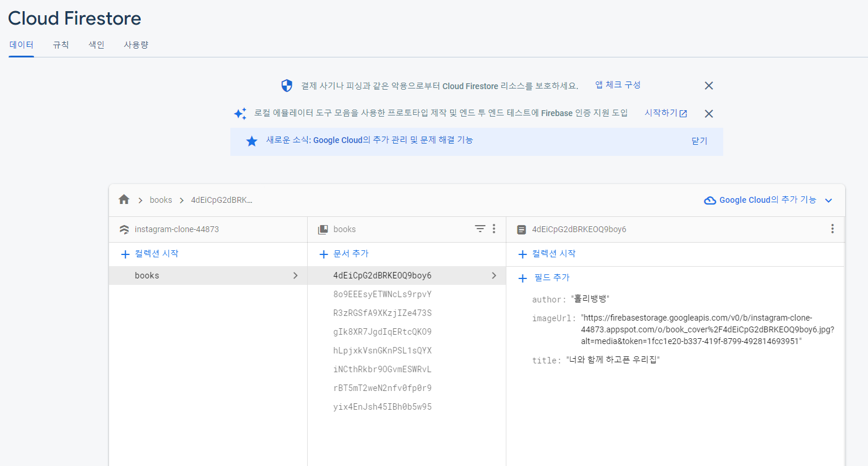This screenshot has width=868, height=466.
Task: Select document rBT5mT2weN2nfv0fp0r9
Action: pos(407,388)
